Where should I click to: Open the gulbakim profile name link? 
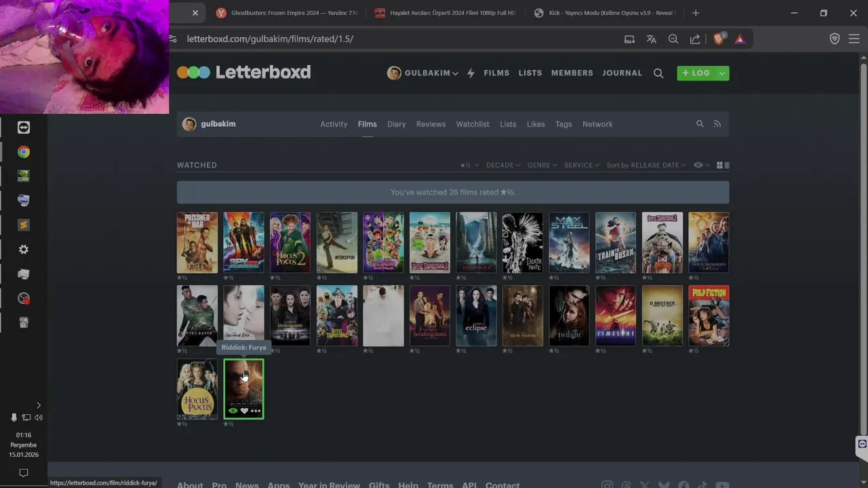point(218,124)
